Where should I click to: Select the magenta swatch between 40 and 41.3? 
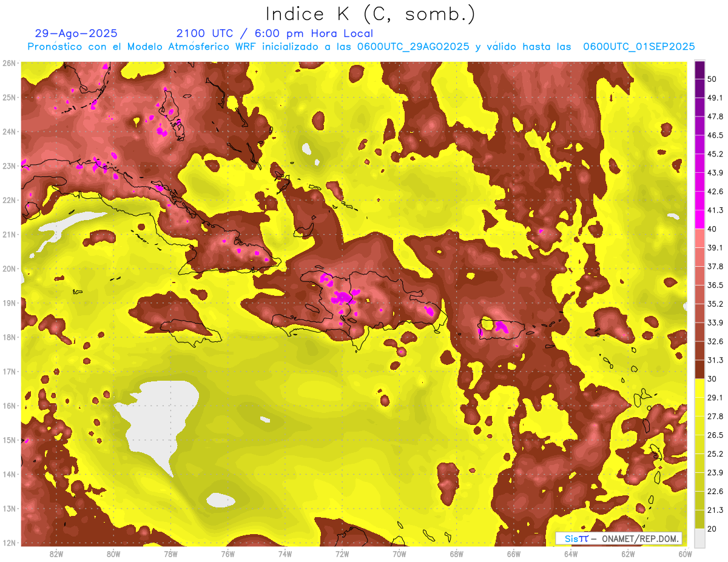pos(699,219)
